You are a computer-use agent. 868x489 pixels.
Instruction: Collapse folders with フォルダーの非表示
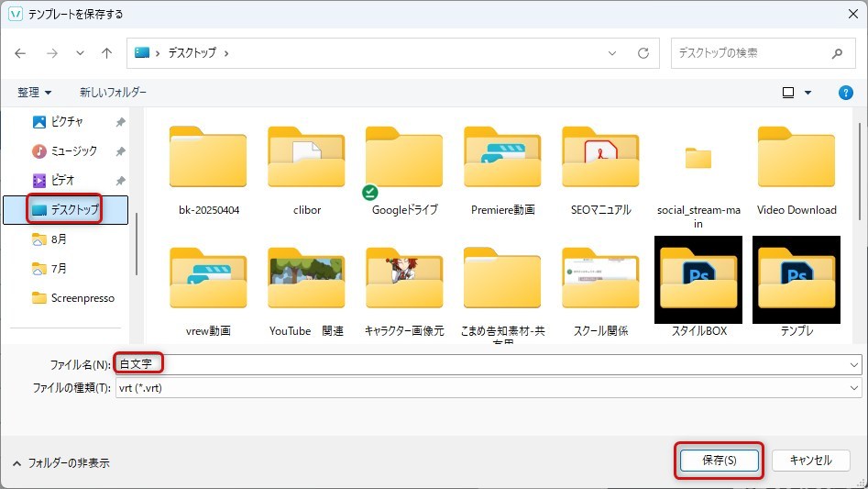click(x=60, y=463)
